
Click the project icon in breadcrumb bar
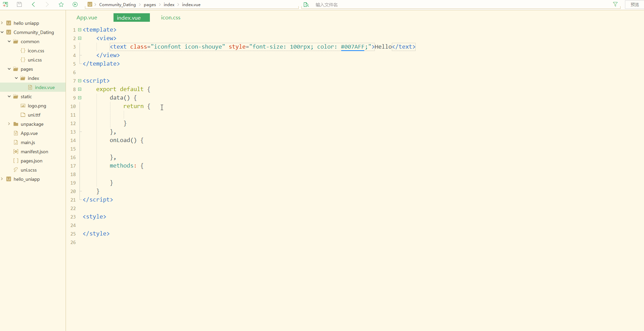(90, 4)
